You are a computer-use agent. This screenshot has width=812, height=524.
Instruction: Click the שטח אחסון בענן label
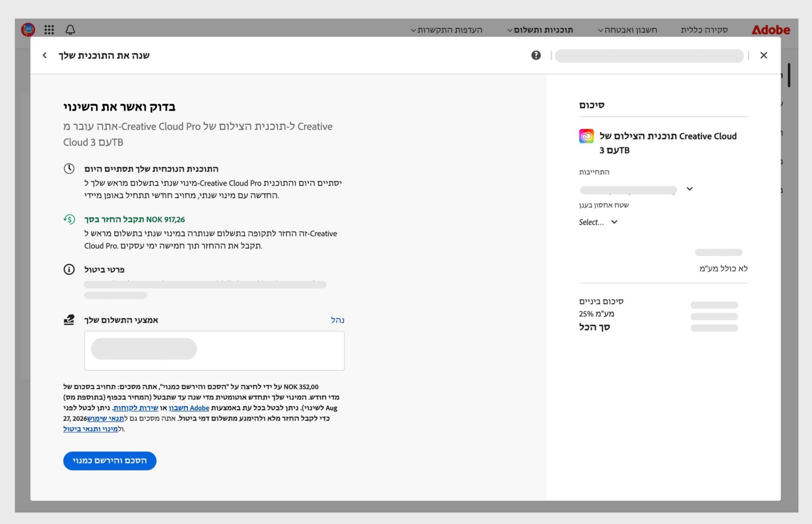[604, 205]
